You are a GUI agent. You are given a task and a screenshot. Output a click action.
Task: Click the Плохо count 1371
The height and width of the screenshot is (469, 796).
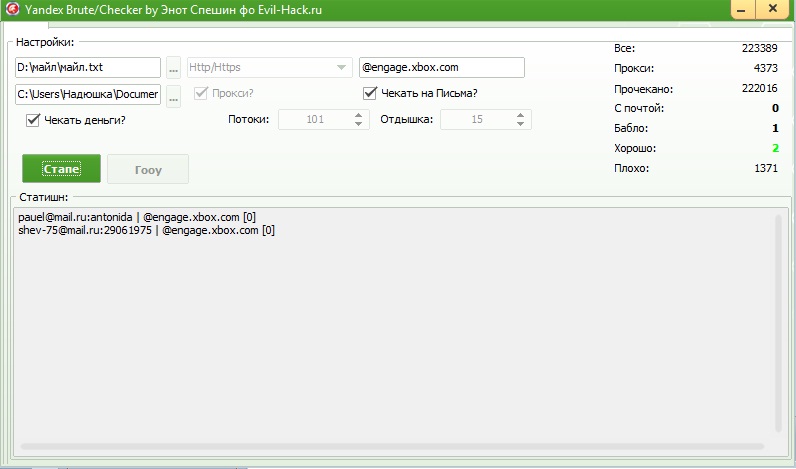[766, 168]
